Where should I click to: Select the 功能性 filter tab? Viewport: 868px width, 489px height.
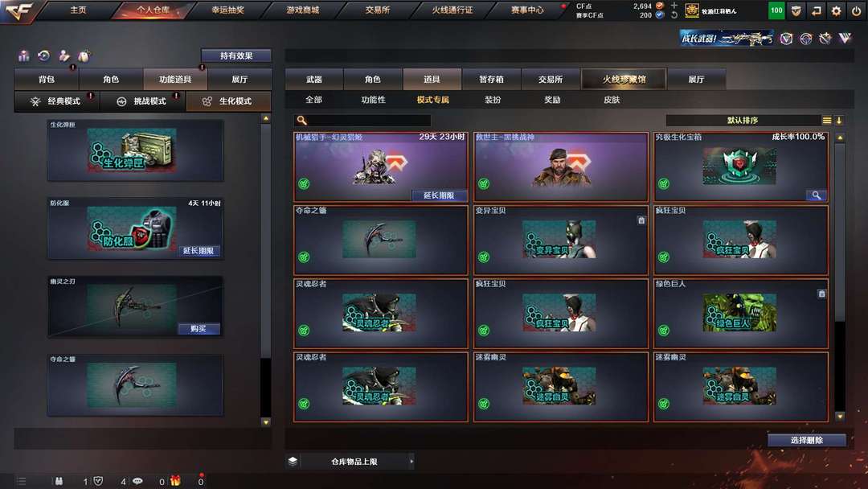point(373,100)
